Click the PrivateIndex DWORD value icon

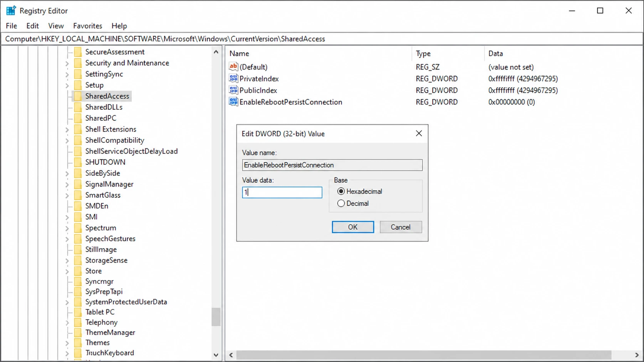point(233,78)
